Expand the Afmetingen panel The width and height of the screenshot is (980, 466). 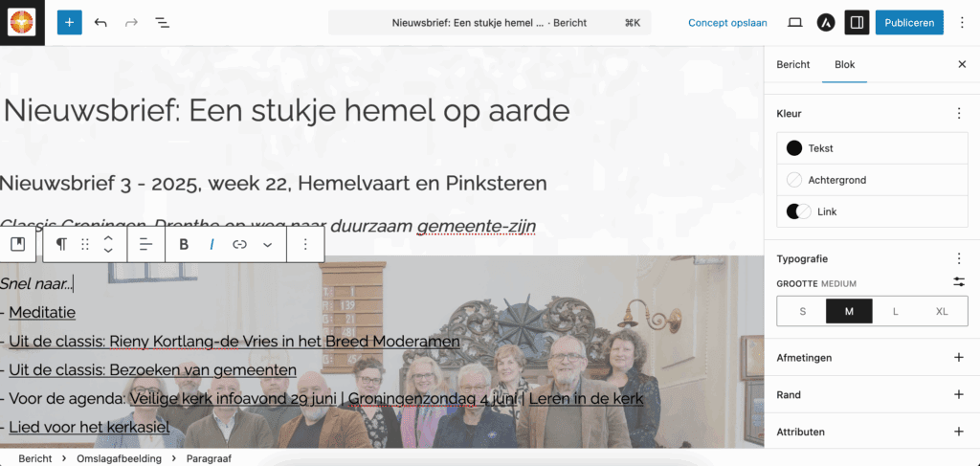958,357
